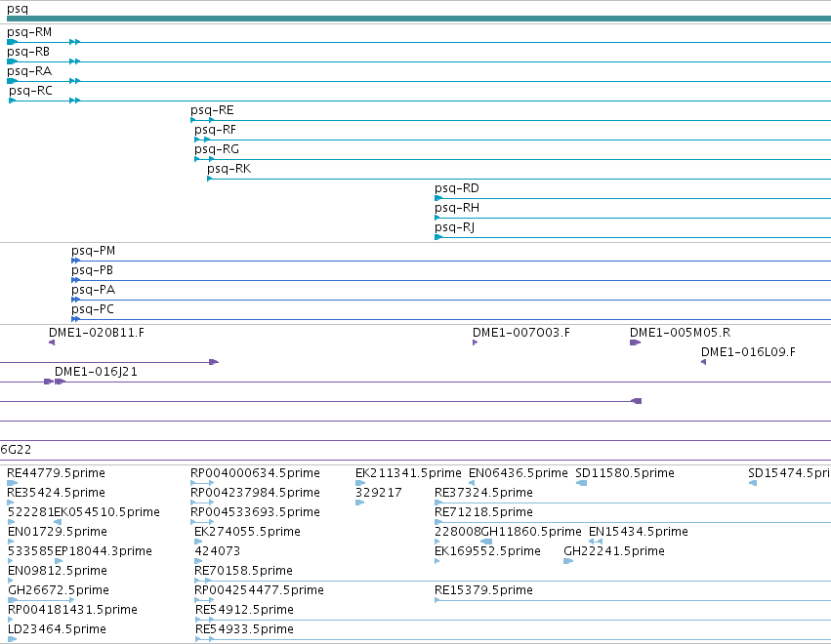Select EST RP004000634.5prime
This screenshot has width=831, height=644.
coord(256,473)
